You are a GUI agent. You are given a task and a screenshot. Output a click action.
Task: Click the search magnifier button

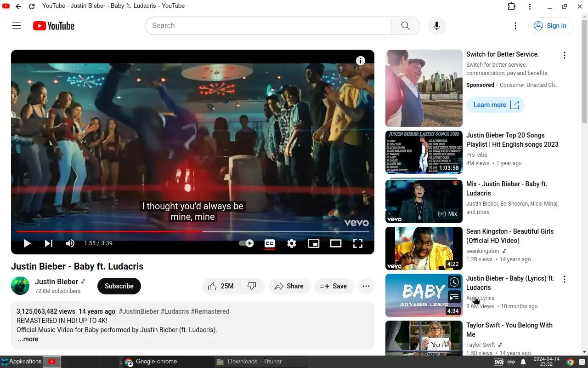click(x=405, y=26)
